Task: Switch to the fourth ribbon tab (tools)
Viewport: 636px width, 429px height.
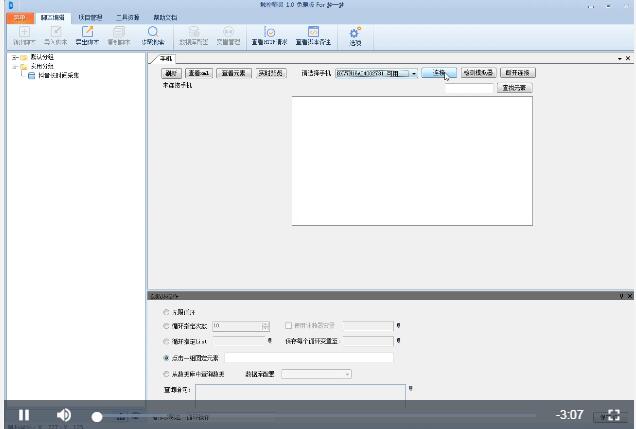Action: [x=127, y=17]
